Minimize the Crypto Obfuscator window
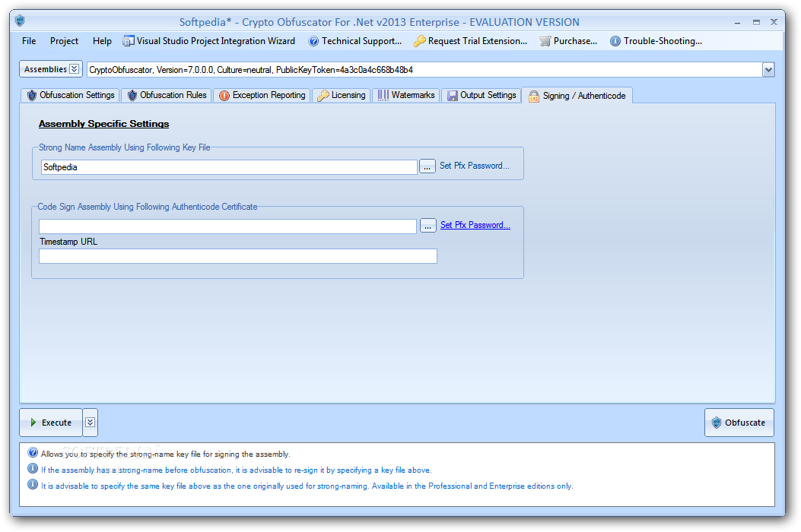The height and width of the screenshot is (532, 801). [738, 23]
